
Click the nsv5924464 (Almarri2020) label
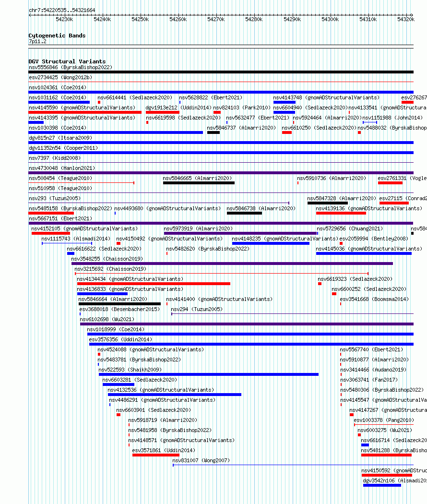[327, 118]
